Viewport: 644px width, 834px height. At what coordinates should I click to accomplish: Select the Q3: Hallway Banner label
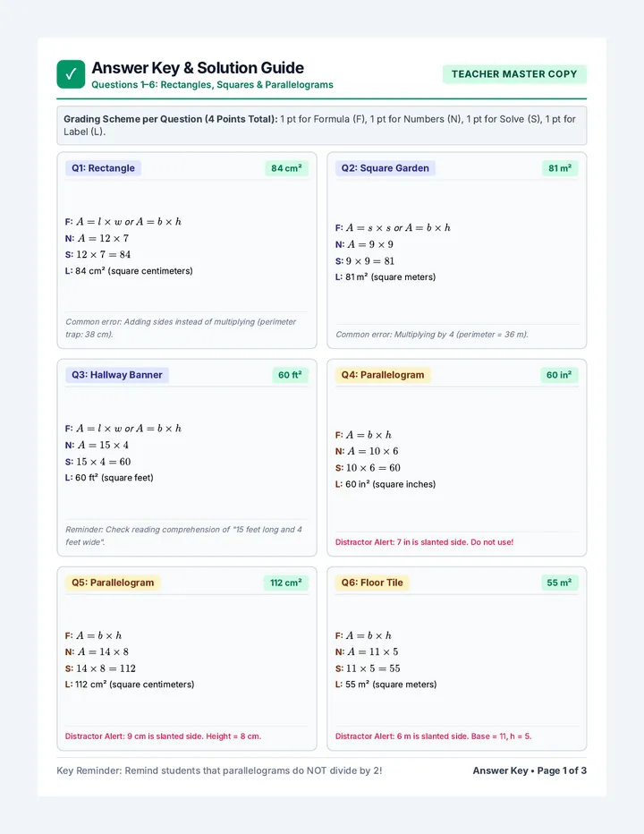pos(117,375)
